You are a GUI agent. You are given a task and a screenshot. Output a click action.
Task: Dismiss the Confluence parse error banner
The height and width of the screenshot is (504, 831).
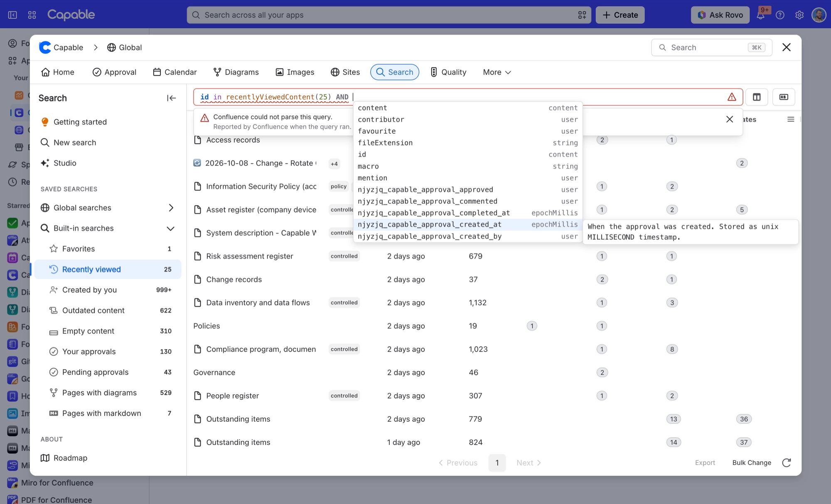(x=730, y=119)
